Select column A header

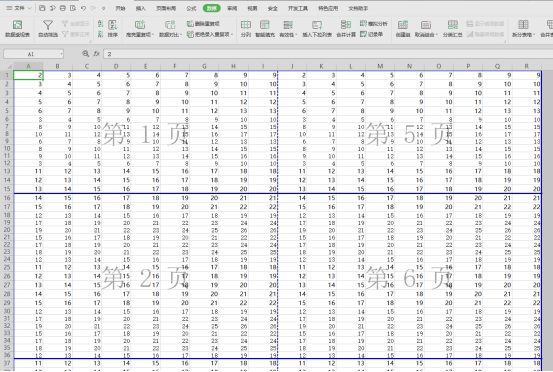coord(28,66)
